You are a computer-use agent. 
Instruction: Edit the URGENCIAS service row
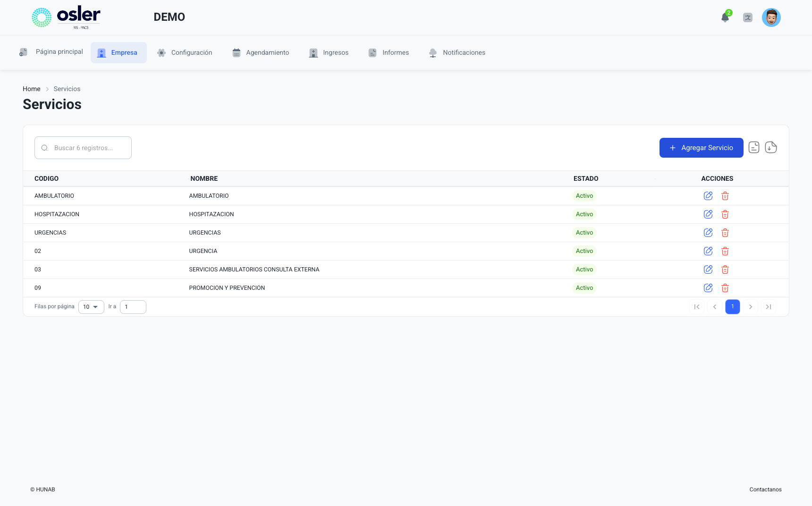point(708,233)
